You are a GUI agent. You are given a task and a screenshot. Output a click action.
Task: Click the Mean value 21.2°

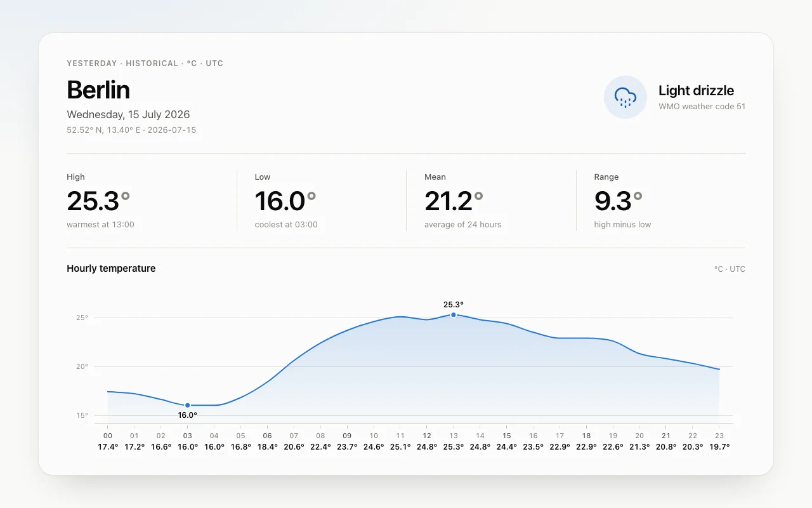coord(454,201)
